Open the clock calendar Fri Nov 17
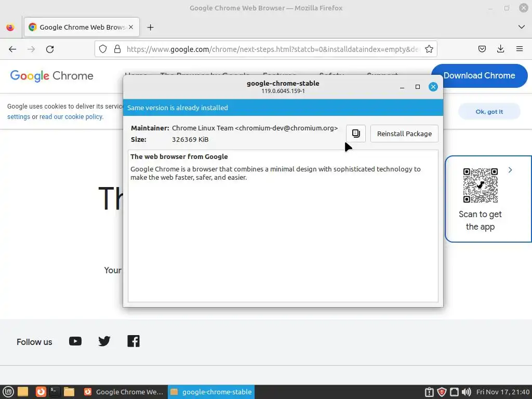The image size is (532, 399). [503, 392]
